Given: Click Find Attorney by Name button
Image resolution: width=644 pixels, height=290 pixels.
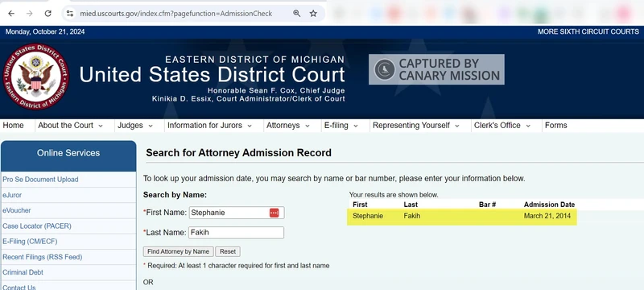Looking at the screenshot, I should tap(178, 251).
